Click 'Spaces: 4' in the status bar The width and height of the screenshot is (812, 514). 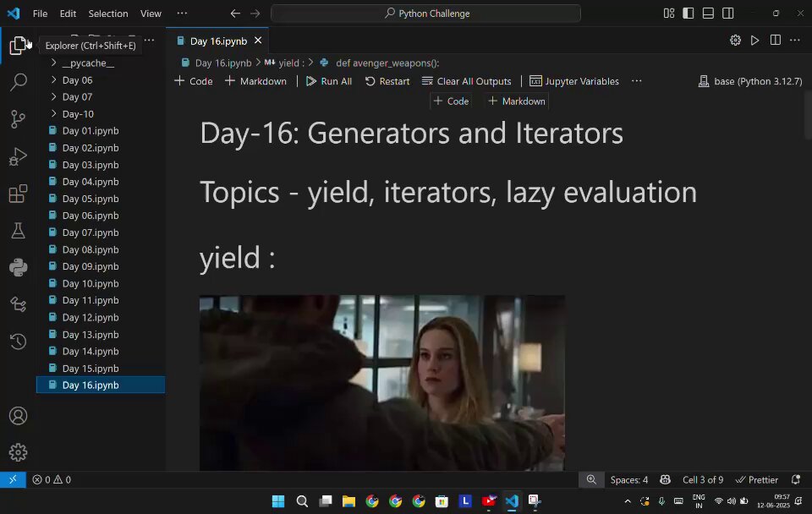click(x=628, y=480)
